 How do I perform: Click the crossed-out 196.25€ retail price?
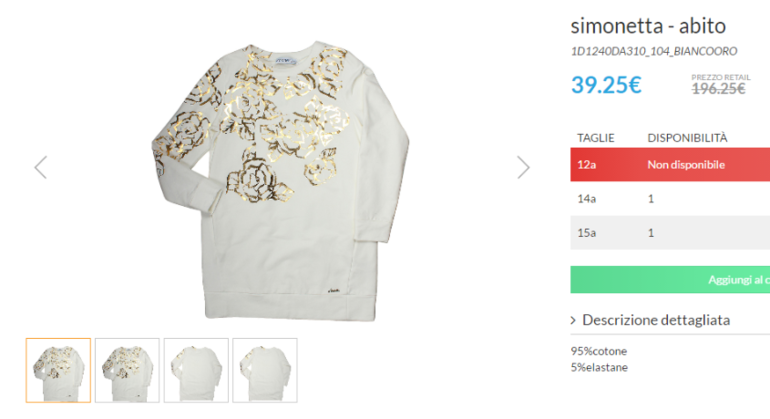pyautogui.click(x=719, y=88)
